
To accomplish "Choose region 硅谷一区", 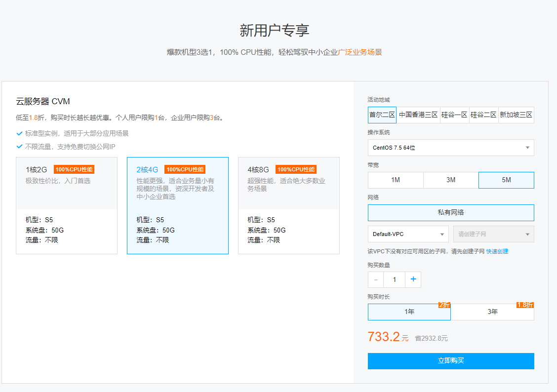I will click(x=454, y=115).
